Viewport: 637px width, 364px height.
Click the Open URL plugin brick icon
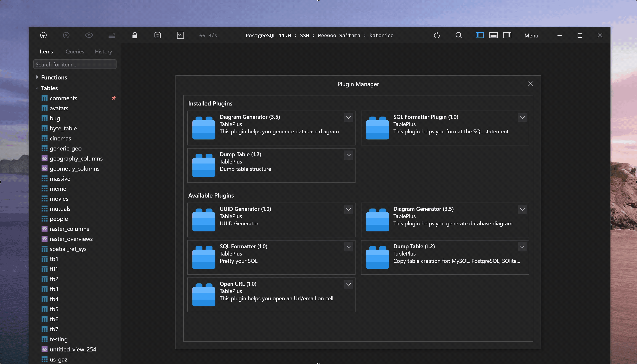204,295
